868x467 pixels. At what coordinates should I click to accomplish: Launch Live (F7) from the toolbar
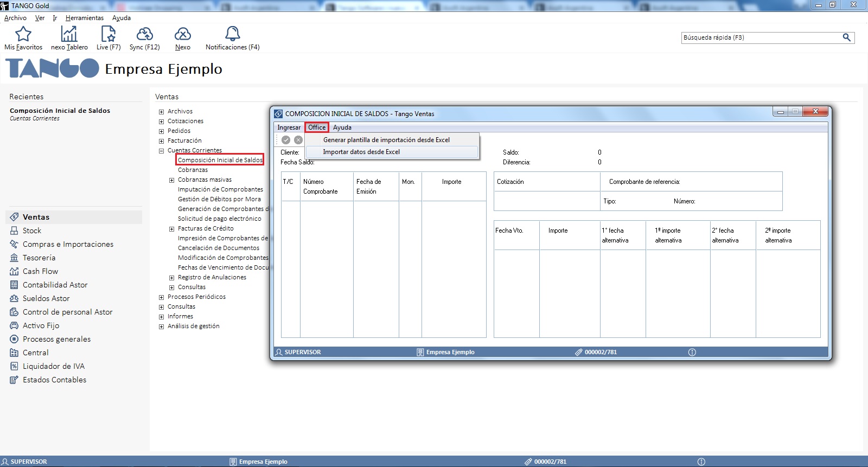(x=108, y=35)
